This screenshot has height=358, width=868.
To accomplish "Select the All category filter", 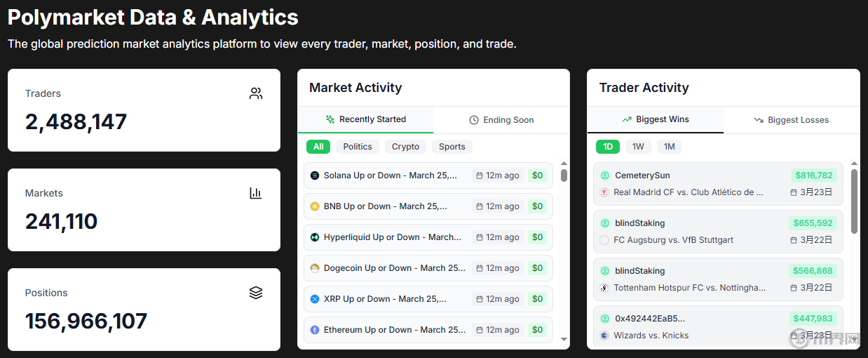I will pyautogui.click(x=318, y=147).
